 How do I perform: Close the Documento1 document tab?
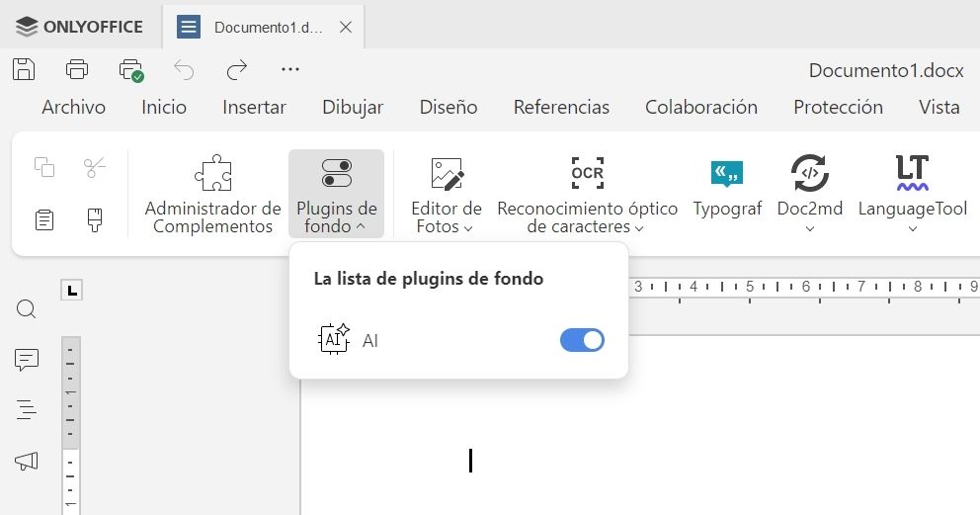[346, 27]
